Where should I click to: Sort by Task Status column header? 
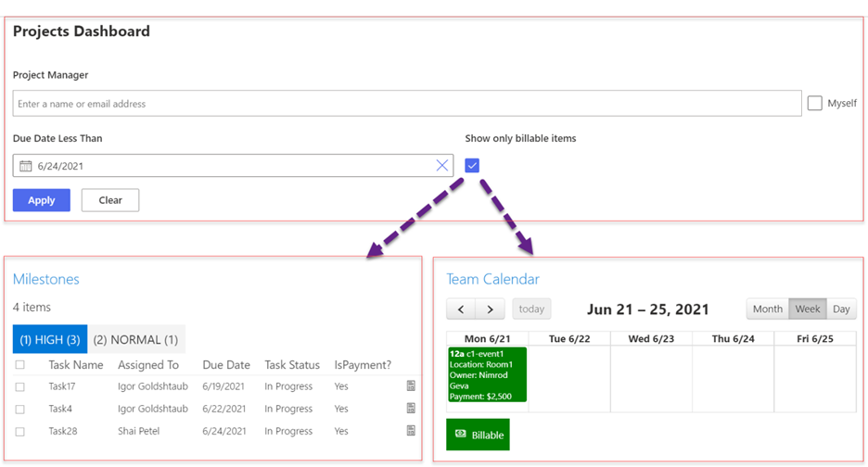pyautogui.click(x=292, y=365)
